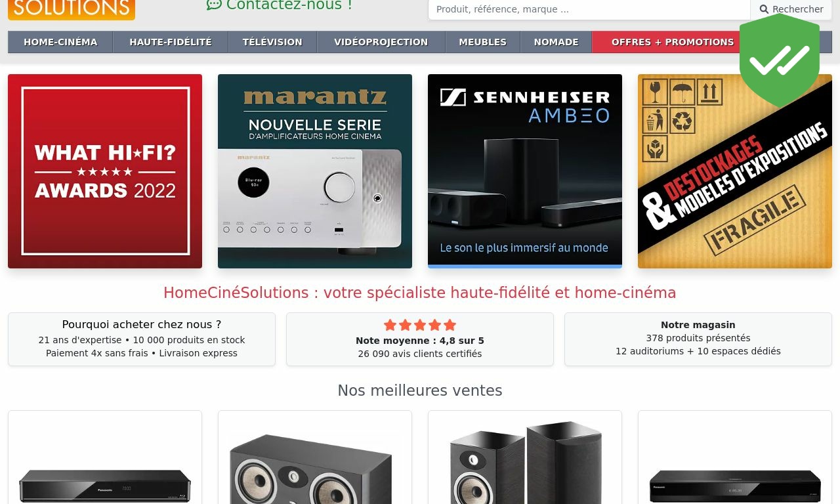Click the product search input field

[589, 9]
